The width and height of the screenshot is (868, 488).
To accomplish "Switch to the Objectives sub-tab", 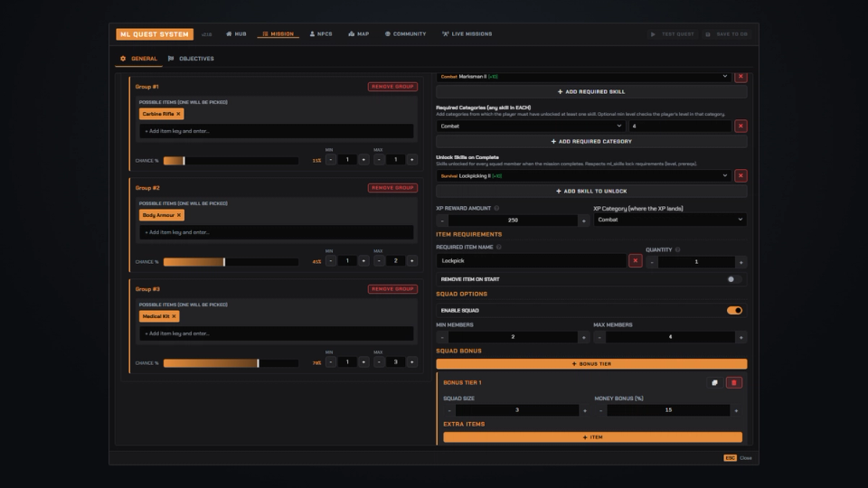I will (191, 58).
